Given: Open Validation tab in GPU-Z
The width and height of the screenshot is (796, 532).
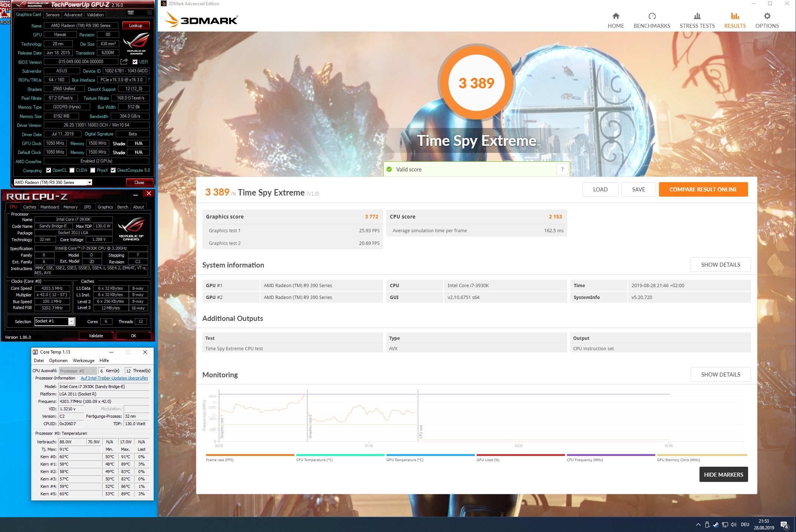Looking at the screenshot, I should point(95,15).
